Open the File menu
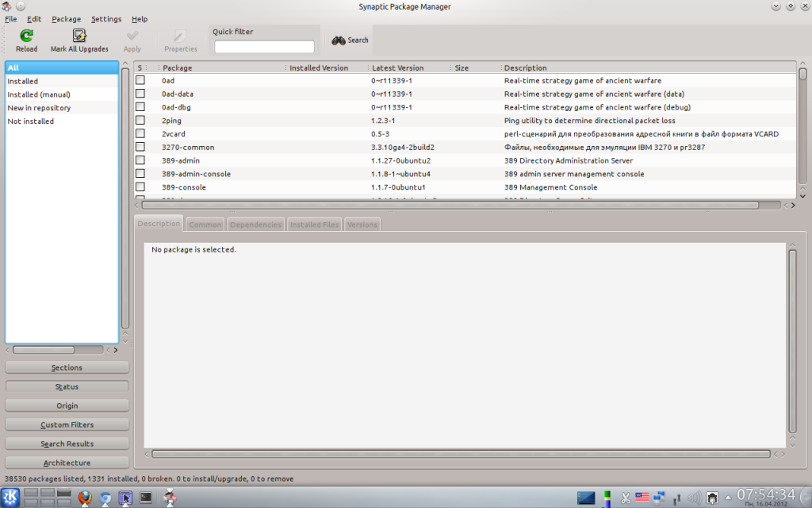Viewport: 812px width, 508px height. pyautogui.click(x=11, y=19)
